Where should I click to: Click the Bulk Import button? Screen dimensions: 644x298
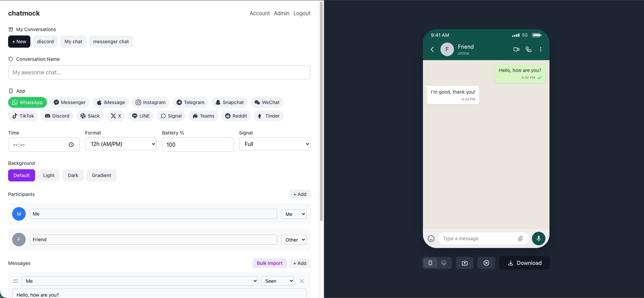(270, 263)
